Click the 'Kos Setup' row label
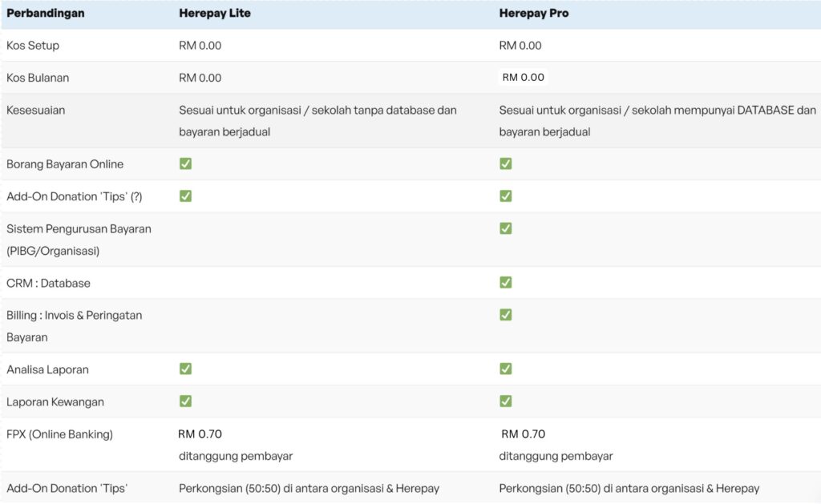The width and height of the screenshot is (821, 504). coord(32,46)
